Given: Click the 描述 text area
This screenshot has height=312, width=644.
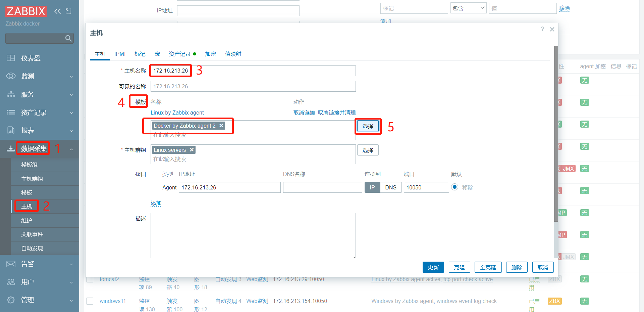Looking at the screenshot, I should [x=253, y=236].
